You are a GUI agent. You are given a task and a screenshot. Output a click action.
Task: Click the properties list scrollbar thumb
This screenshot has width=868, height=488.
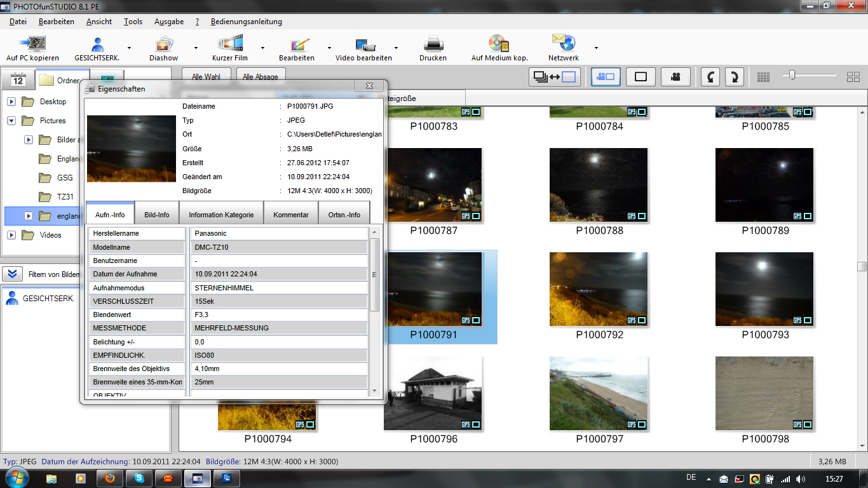tap(374, 274)
